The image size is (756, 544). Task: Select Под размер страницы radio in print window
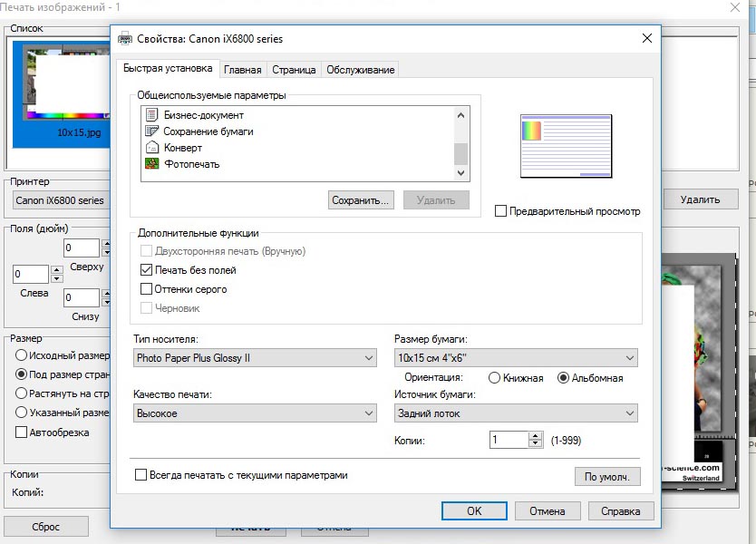coord(21,374)
